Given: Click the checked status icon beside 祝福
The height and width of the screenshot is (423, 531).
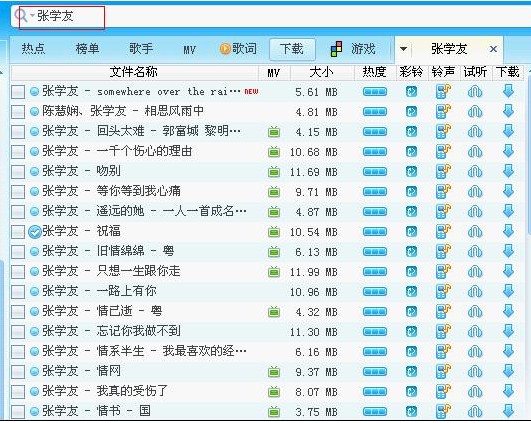Looking at the screenshot, I should [35, 232].
